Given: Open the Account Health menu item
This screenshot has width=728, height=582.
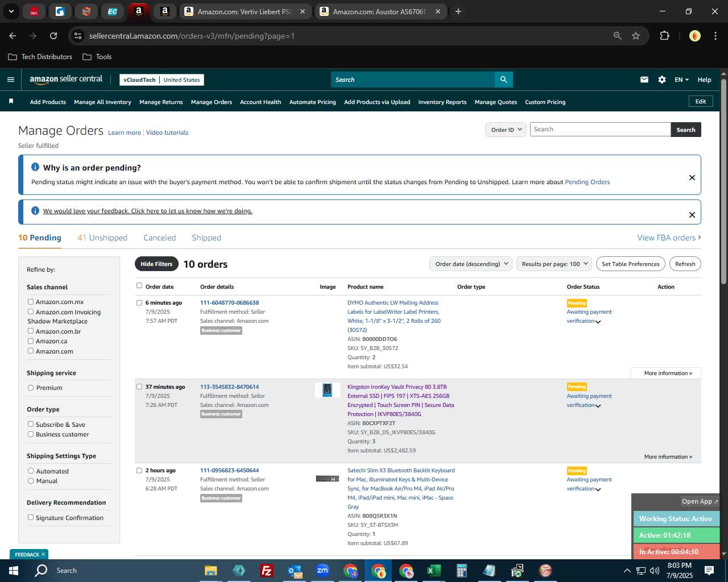Looking at the screenshot, I should tap(260, 102).
